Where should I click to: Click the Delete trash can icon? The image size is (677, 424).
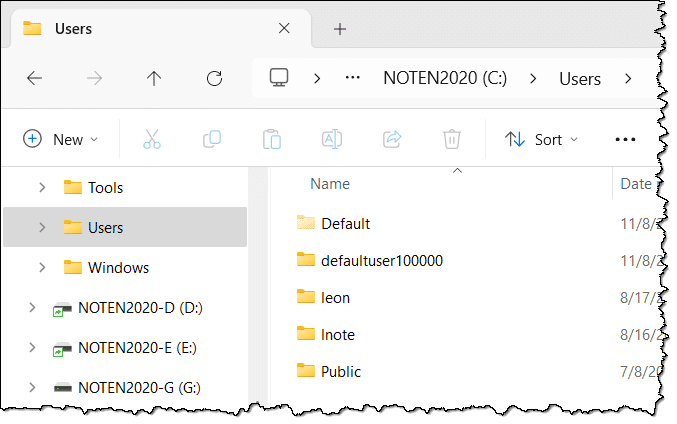(452, 139)
